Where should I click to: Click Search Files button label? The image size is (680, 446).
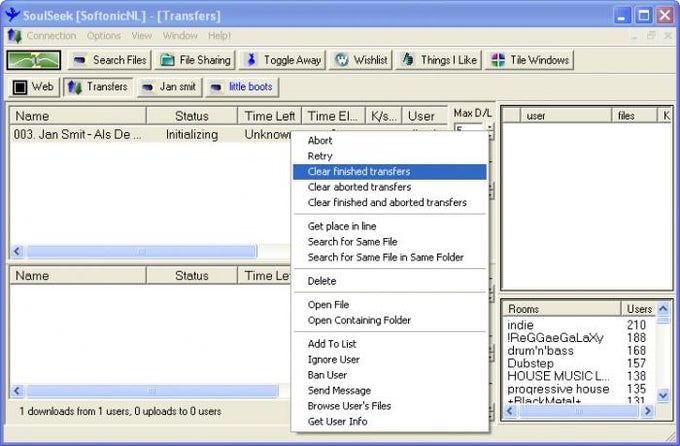click(120, 60)
